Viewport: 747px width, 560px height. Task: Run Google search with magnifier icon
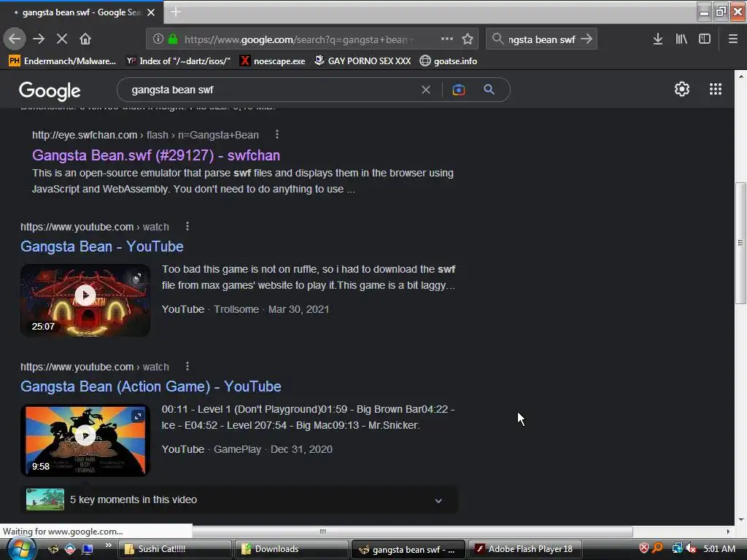coord(489,90)
